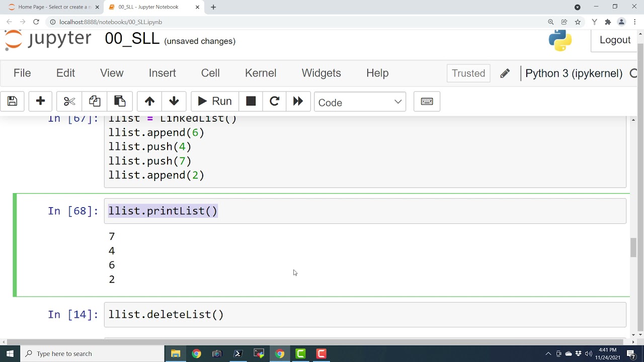Reload the current page
644x362 pixels.
36,22
